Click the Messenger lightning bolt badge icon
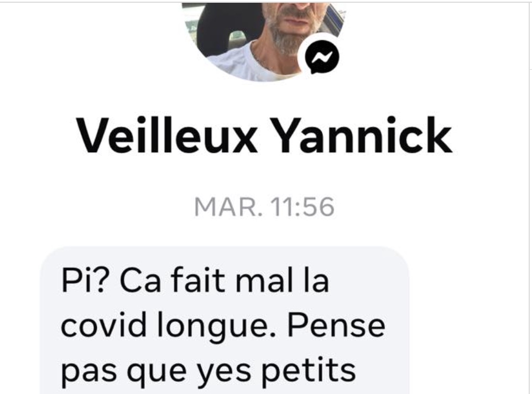 [322, 57]
